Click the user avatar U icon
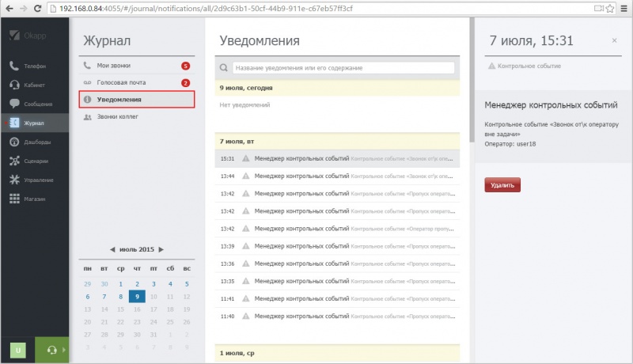This screenshot has width=633, height=364. pos(17,350)
